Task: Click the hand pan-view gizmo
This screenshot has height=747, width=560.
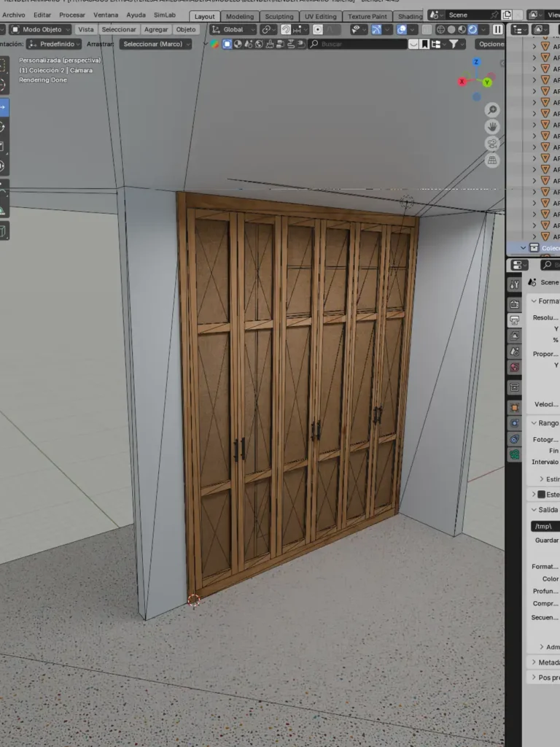Action: tap(492, 127)
